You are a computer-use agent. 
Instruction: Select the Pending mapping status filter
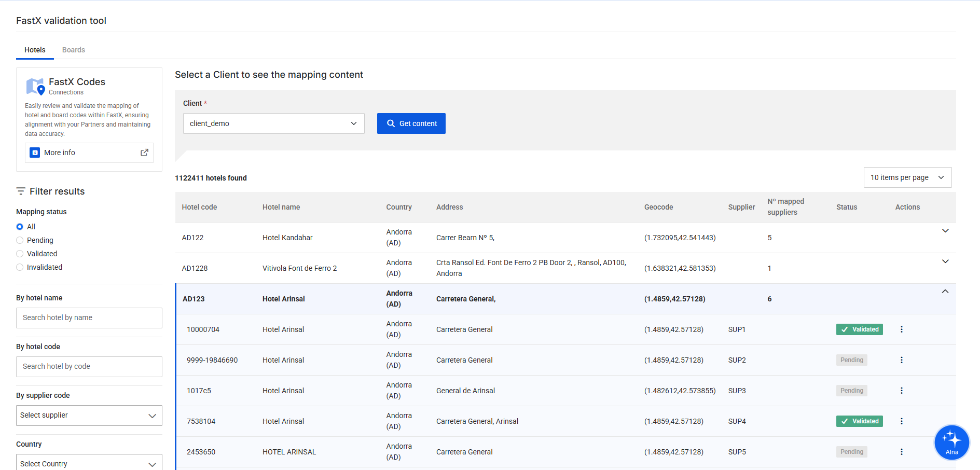click(x=20, y=240)
